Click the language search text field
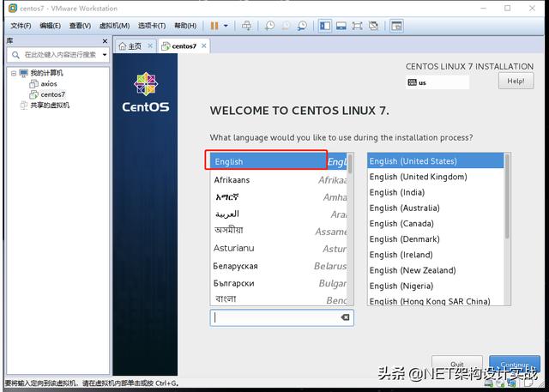The image size is (549, 392). (x=282, y=317)
